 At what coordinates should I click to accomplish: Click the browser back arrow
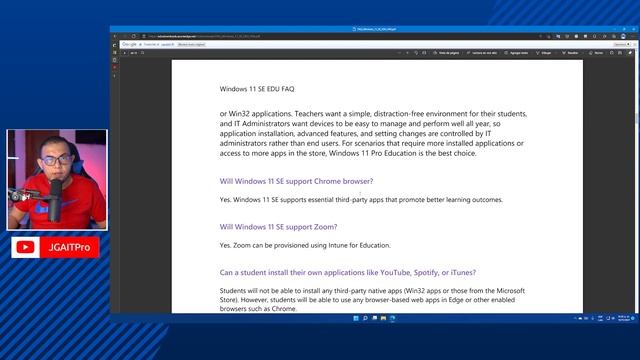pyautogui.click(x=115, y=36)
